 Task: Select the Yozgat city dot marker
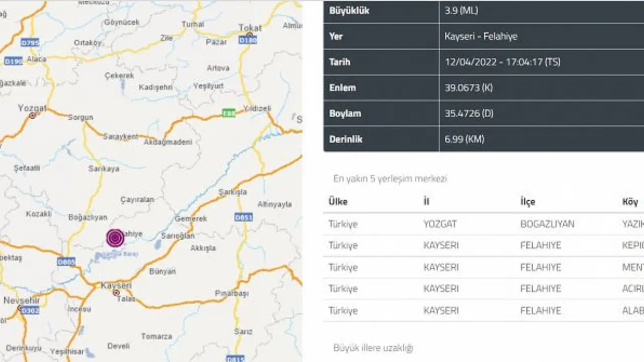[33, 115]
